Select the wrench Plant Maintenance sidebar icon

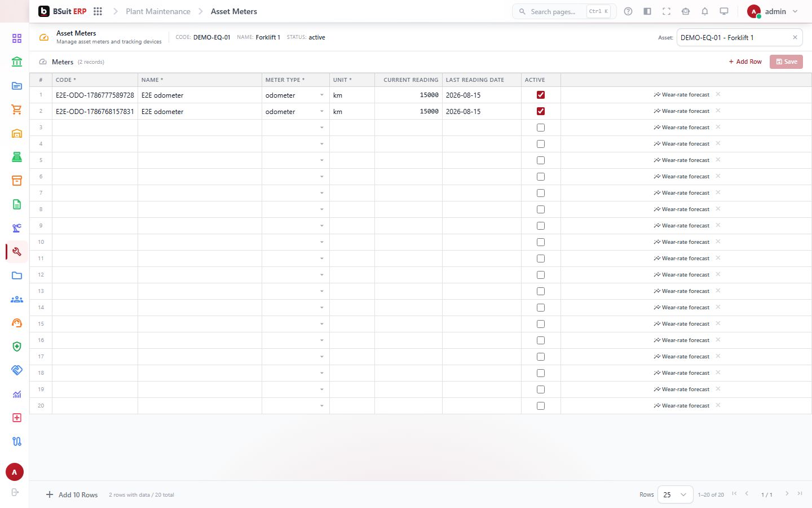[17, 252]
